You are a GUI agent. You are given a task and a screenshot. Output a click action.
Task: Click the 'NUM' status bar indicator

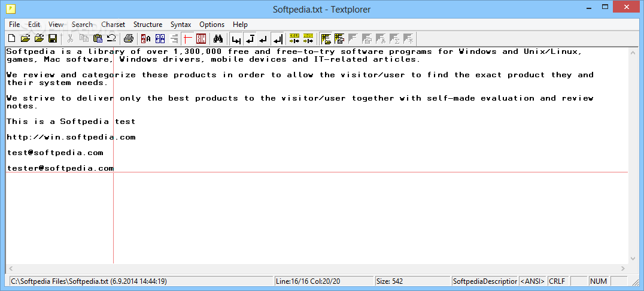tap(599, 281)
